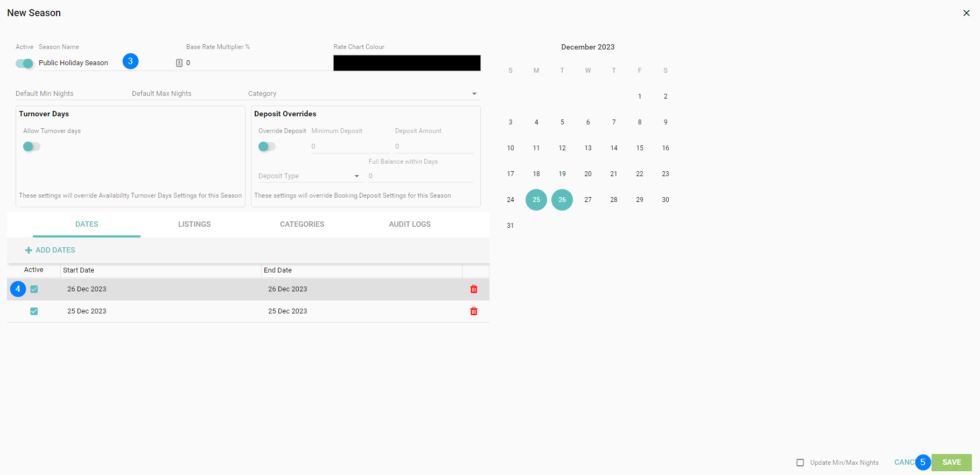Click the Save button
The image size is (980, 475).
point(951,463)
